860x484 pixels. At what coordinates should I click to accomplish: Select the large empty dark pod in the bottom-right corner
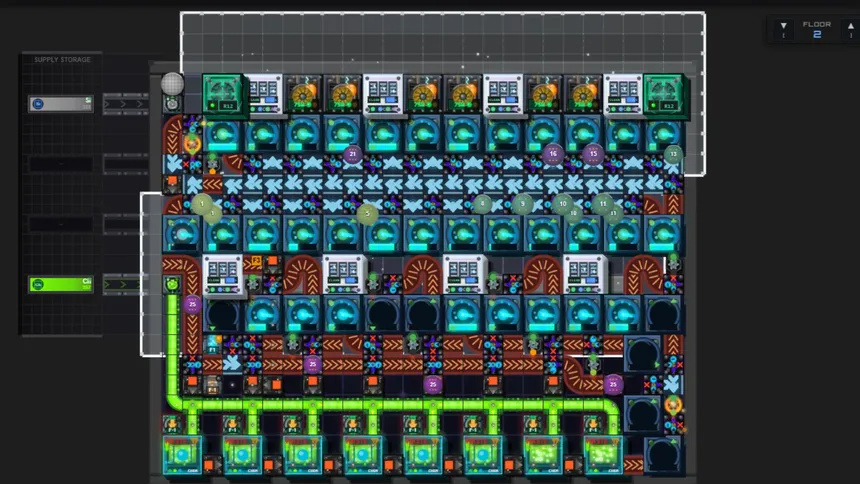pyautogui.click(x=663, y=455)
